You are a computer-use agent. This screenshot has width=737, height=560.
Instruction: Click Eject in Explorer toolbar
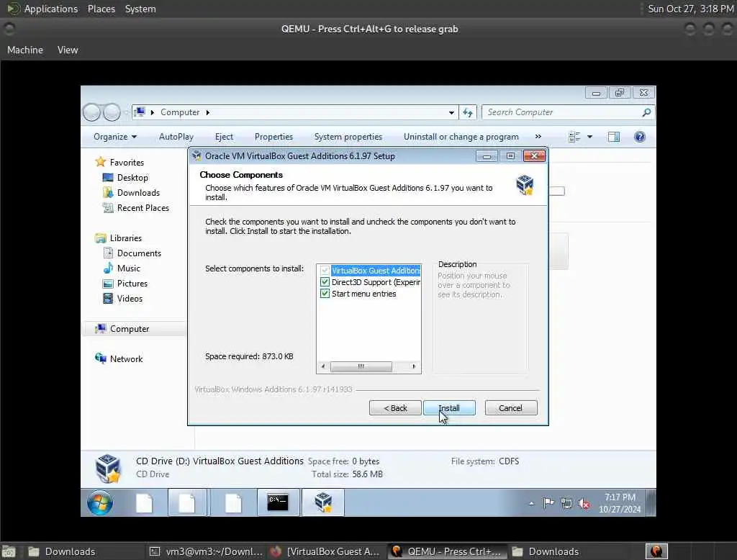click(x=224, y=137)
